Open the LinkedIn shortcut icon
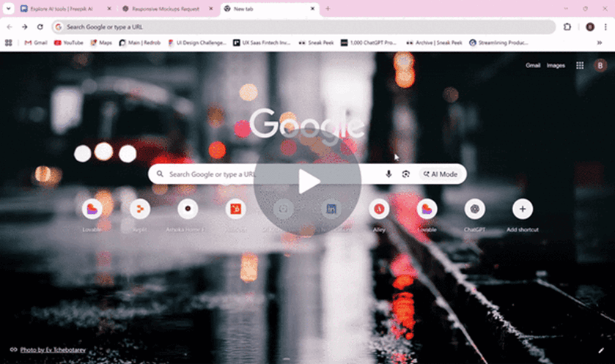 click(331, 209)
